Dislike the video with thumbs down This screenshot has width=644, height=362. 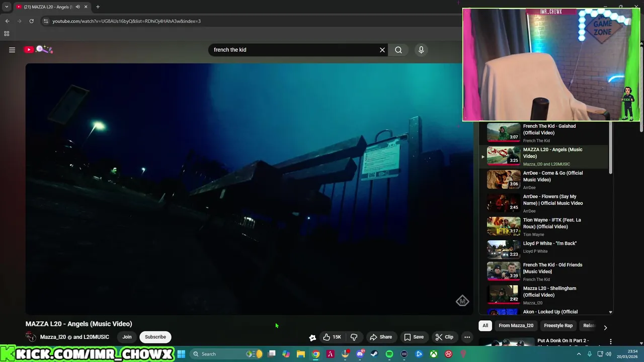[x=354, y=337]
